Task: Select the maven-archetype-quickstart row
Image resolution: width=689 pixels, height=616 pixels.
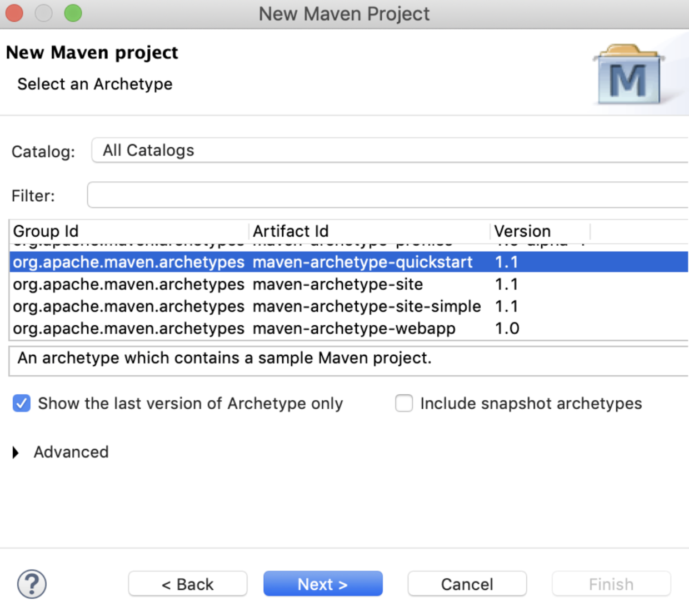Action: pos(349,262)
